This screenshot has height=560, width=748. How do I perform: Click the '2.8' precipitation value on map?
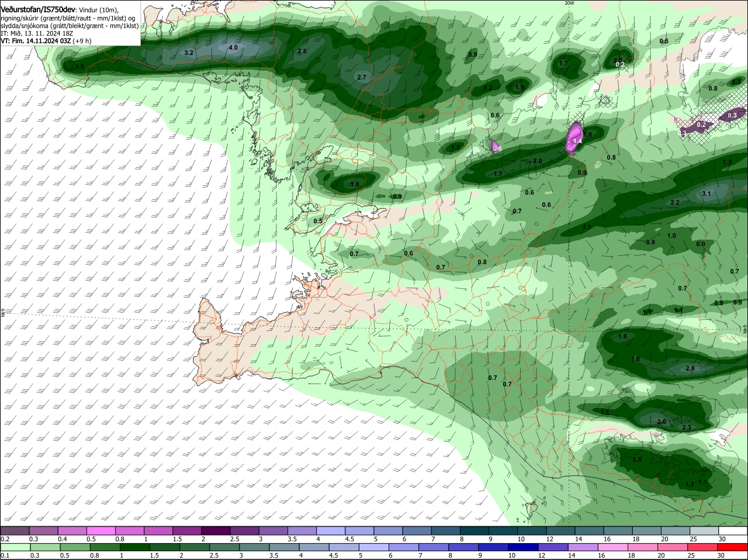[x=690, y=368]
